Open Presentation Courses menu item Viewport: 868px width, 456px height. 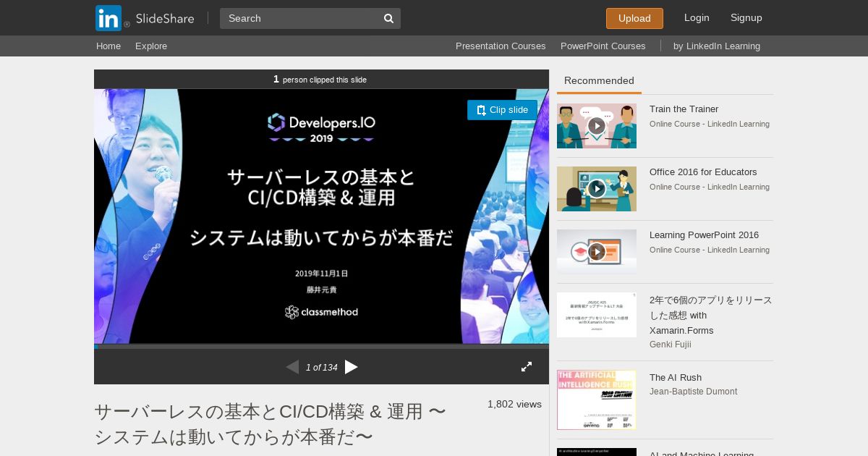[501, 46]
